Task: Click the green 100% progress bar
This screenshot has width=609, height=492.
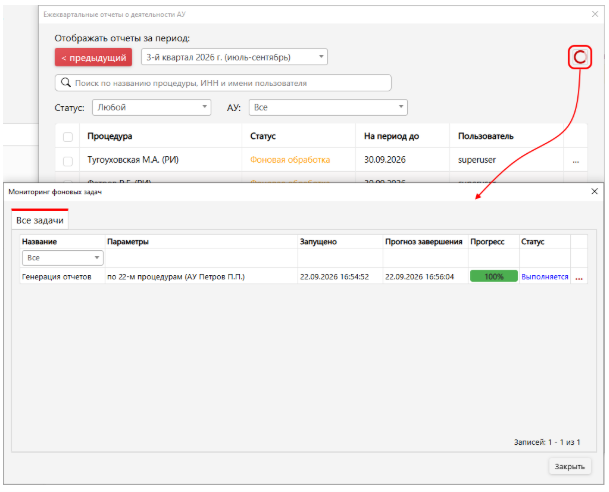Action: click(x=494, y=276)
